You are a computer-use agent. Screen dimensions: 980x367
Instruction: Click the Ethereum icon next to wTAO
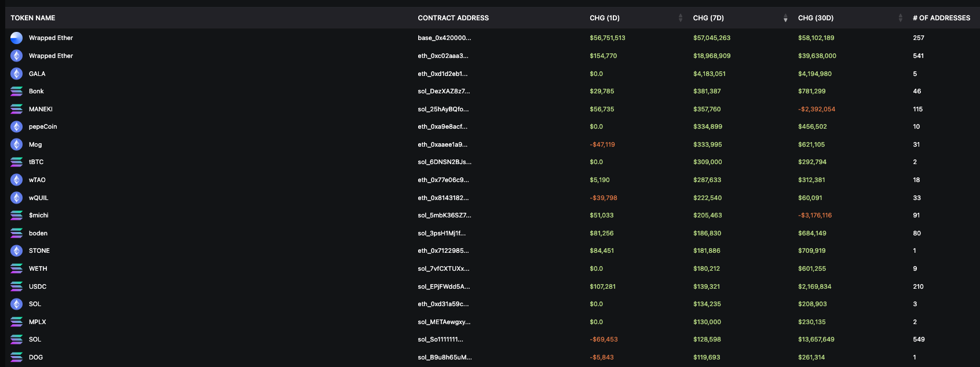click(17, 180)
